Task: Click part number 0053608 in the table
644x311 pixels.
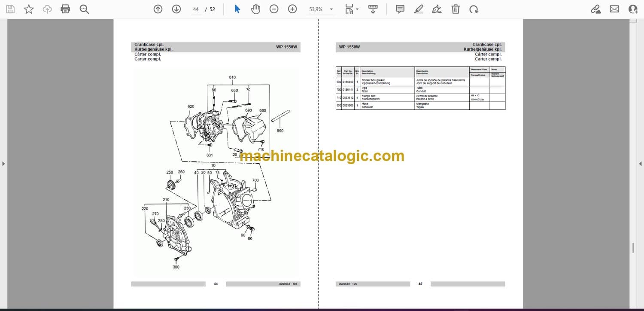Action: click(348, 105)
